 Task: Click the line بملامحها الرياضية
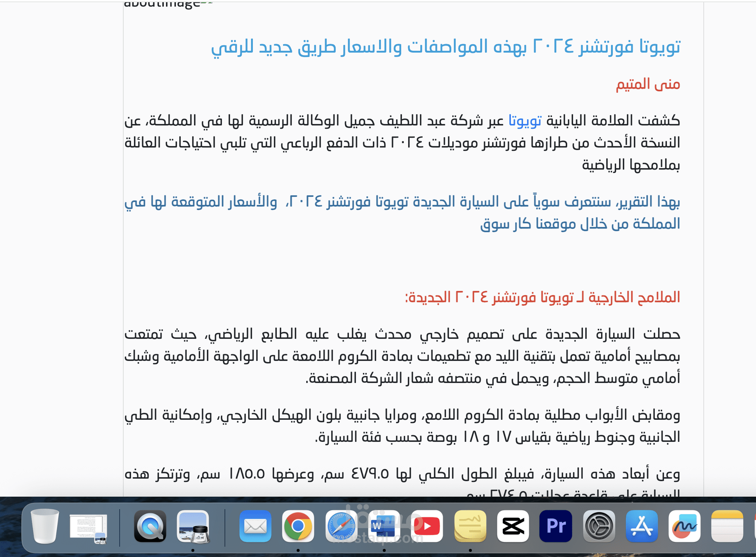coord(631,165)
